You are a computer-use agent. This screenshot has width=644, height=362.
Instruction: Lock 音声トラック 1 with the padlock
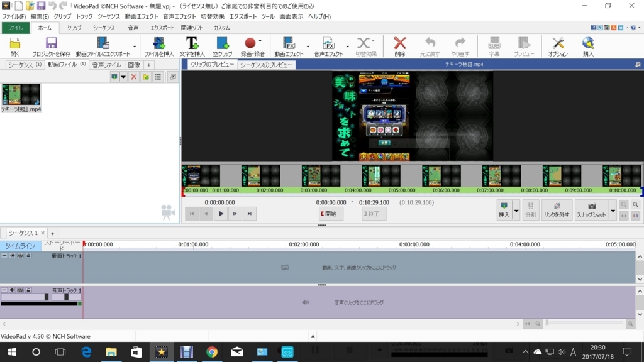[29, 290]
